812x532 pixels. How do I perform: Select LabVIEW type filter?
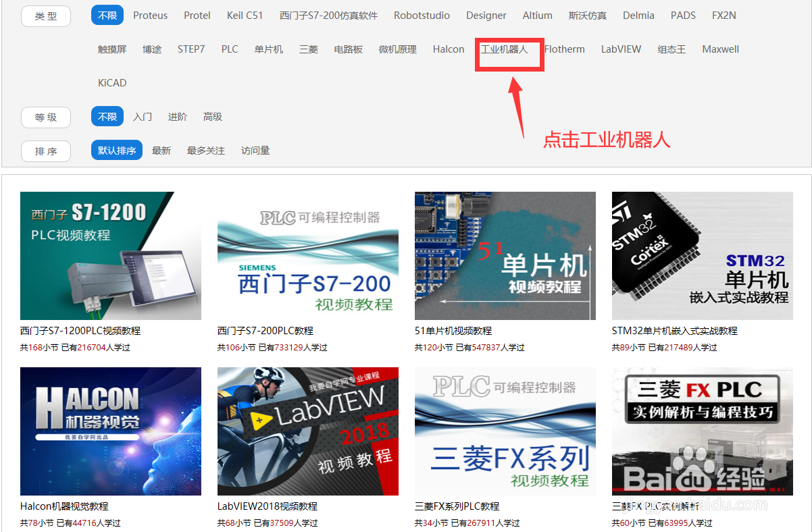pyautogui.click(x=621, y=49)
